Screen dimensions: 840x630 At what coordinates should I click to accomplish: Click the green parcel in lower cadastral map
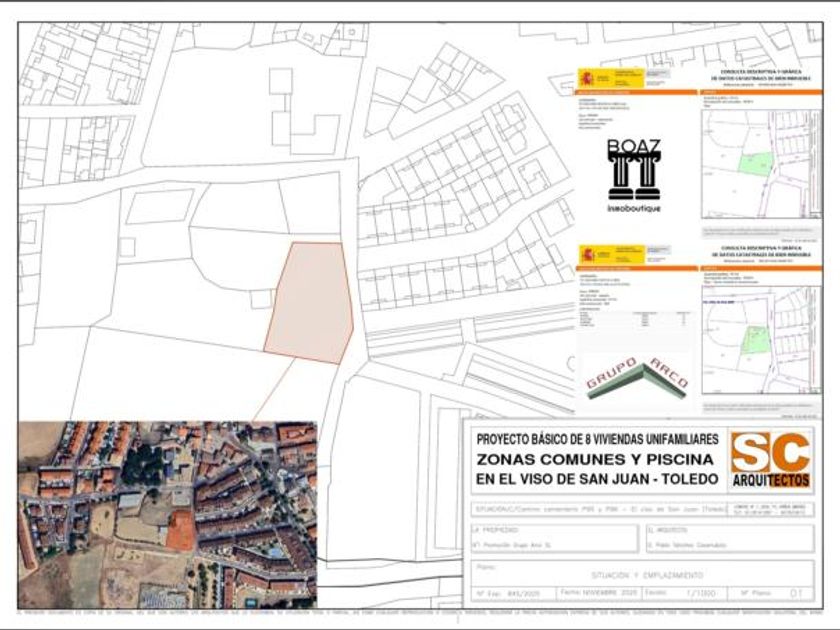[x=756, y=340]
